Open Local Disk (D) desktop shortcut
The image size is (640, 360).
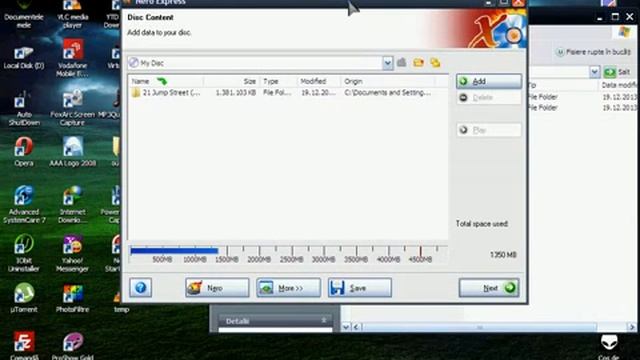(24, 58)
